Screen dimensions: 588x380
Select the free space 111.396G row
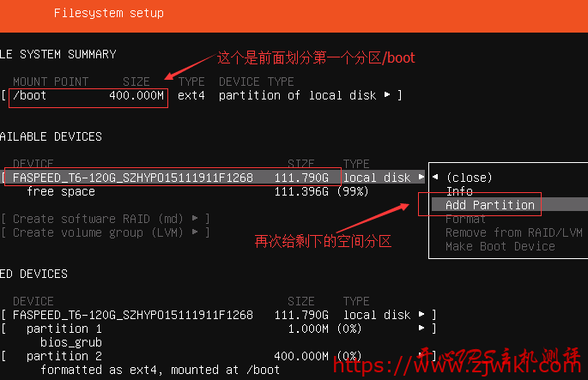coord(197,191)
